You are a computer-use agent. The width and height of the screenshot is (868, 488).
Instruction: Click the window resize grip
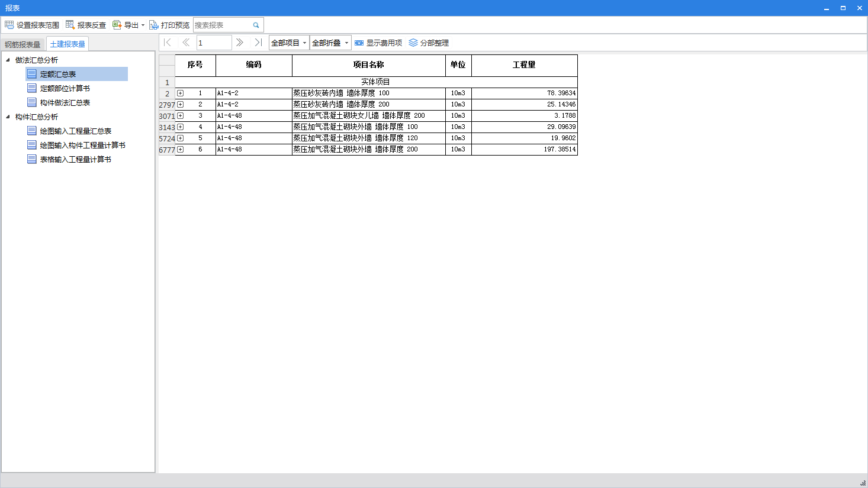[x=863, y=483]
